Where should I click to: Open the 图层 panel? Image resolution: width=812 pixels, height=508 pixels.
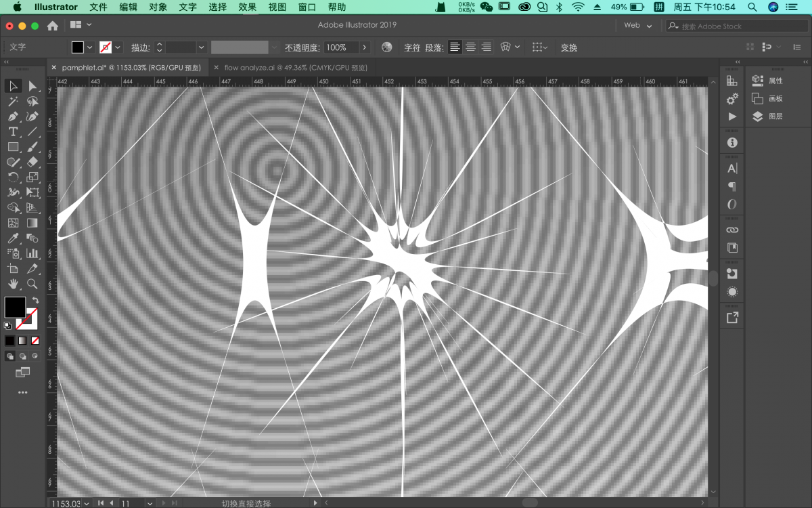[x=768, y=117]
